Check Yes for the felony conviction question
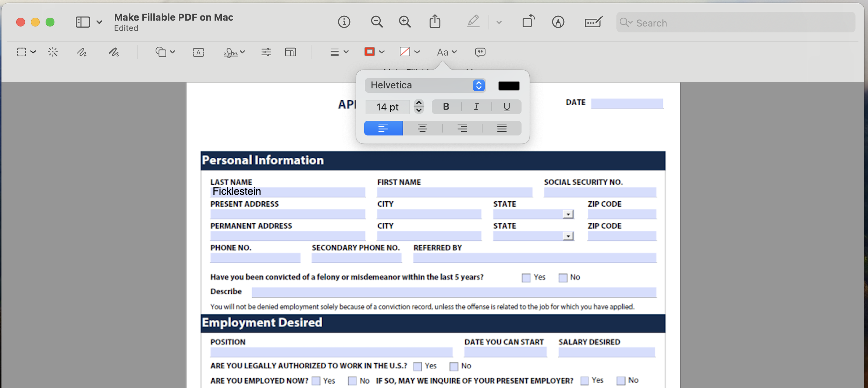The height and width of the screenshot is (388, 868). (525, 278)
